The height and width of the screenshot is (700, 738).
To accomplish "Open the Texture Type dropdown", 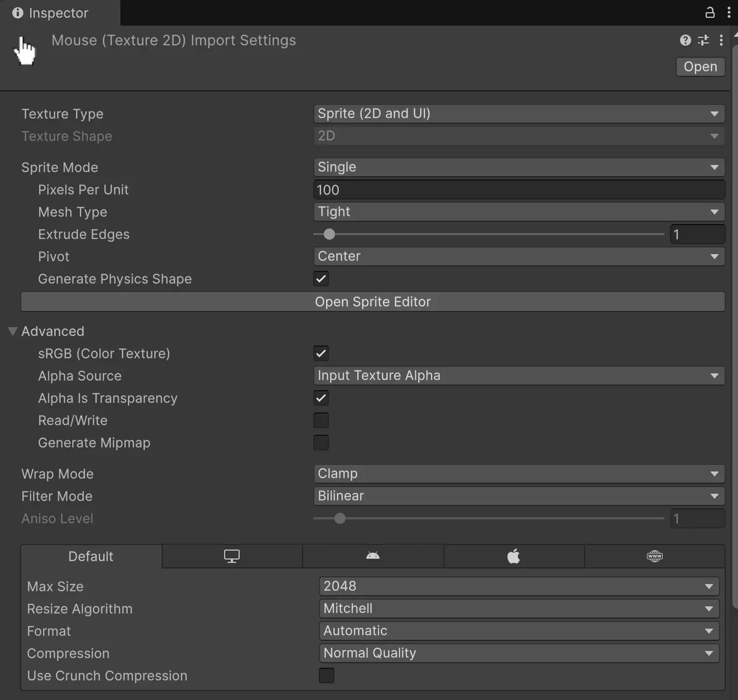I will tap(519, 114).
